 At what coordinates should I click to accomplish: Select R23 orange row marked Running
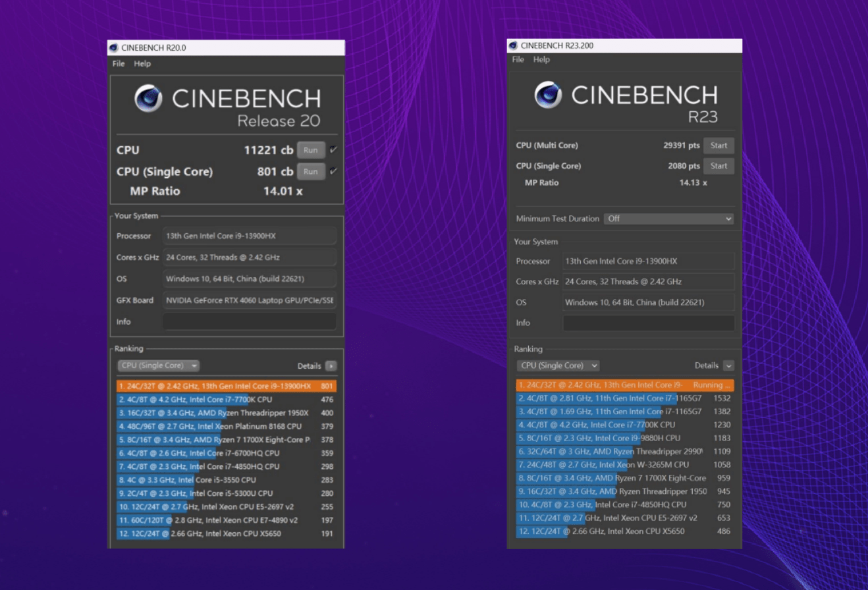pos(626,385)
